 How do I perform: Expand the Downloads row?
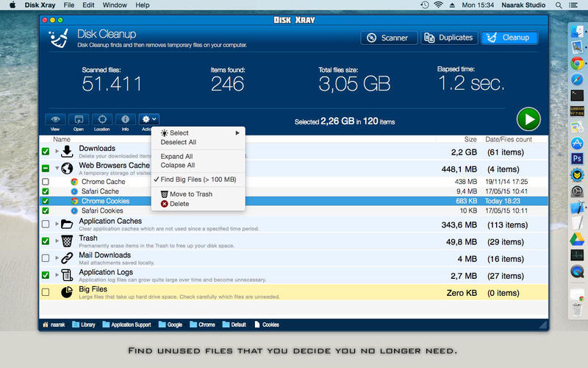tap(57, 152)
